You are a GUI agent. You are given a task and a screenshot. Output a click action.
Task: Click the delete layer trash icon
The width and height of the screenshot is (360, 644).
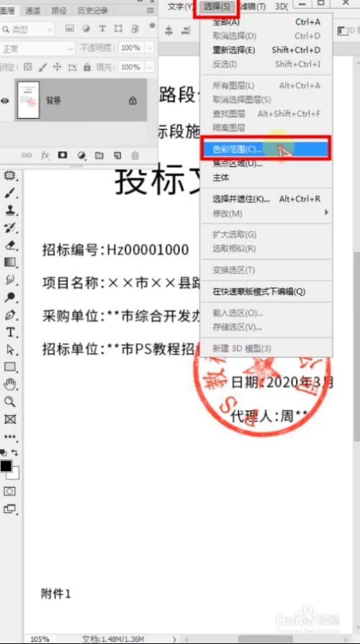pos(135,155)
